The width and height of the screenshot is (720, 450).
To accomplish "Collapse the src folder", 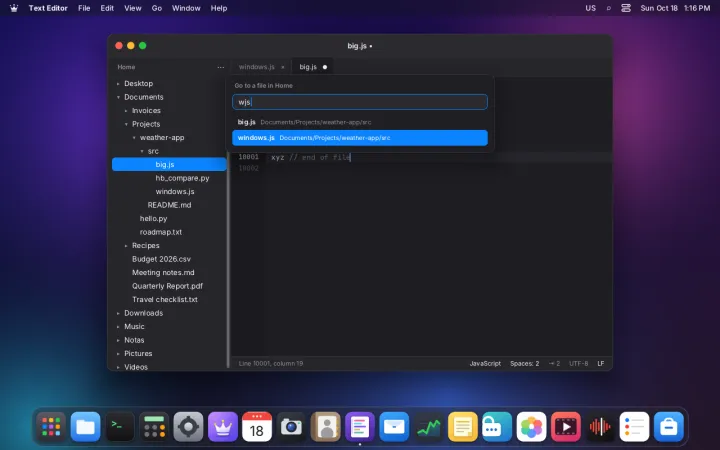I will 141,151.
